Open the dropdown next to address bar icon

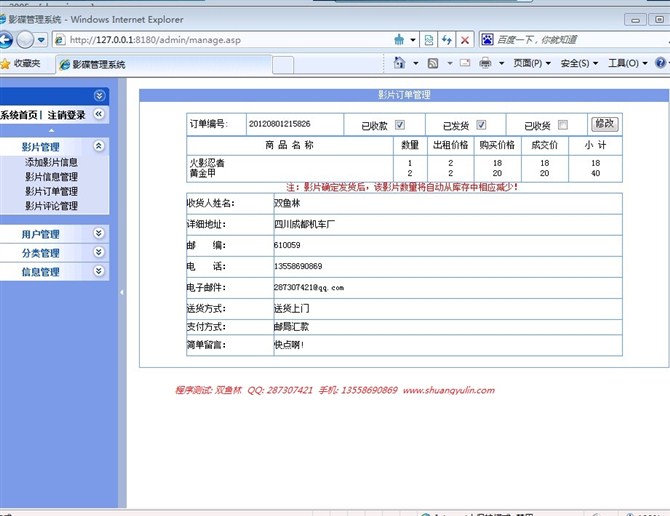tap(413, 40)
